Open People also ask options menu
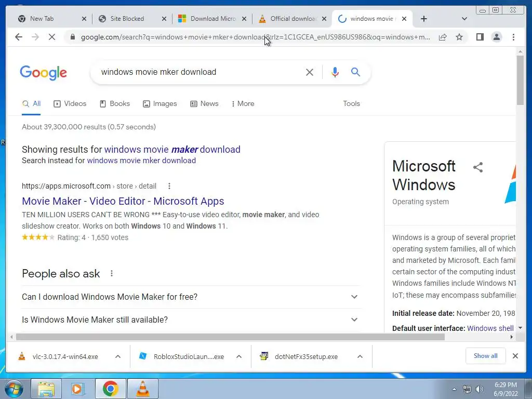The width and height of the screenshot is (532, 399). click(x=111, y=273)
